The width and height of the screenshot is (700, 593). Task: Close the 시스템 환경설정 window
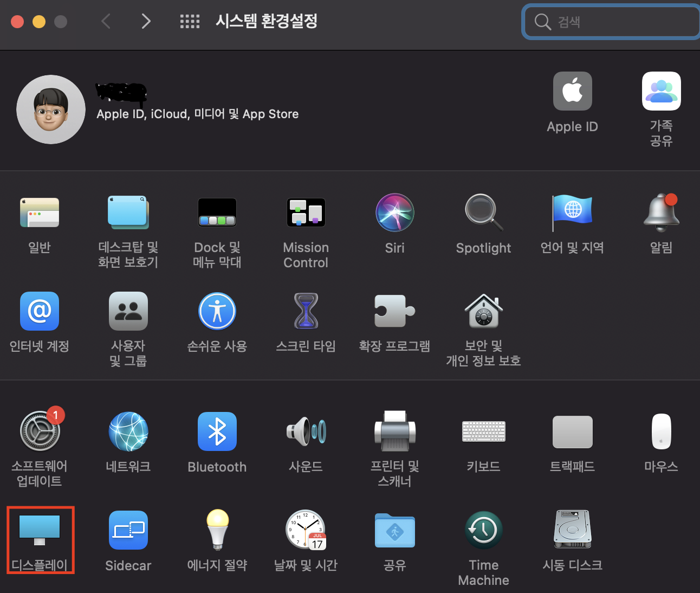(x=17, y=22)
